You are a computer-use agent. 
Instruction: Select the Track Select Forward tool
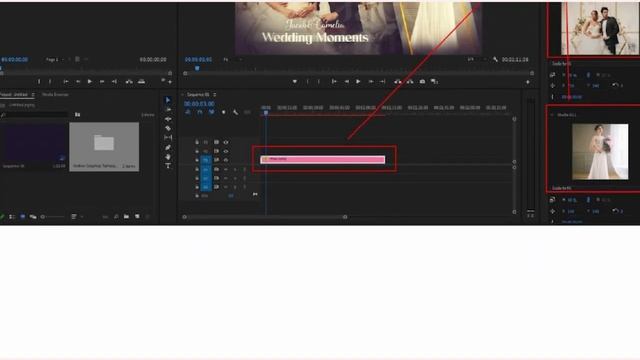tap(168, 109)
